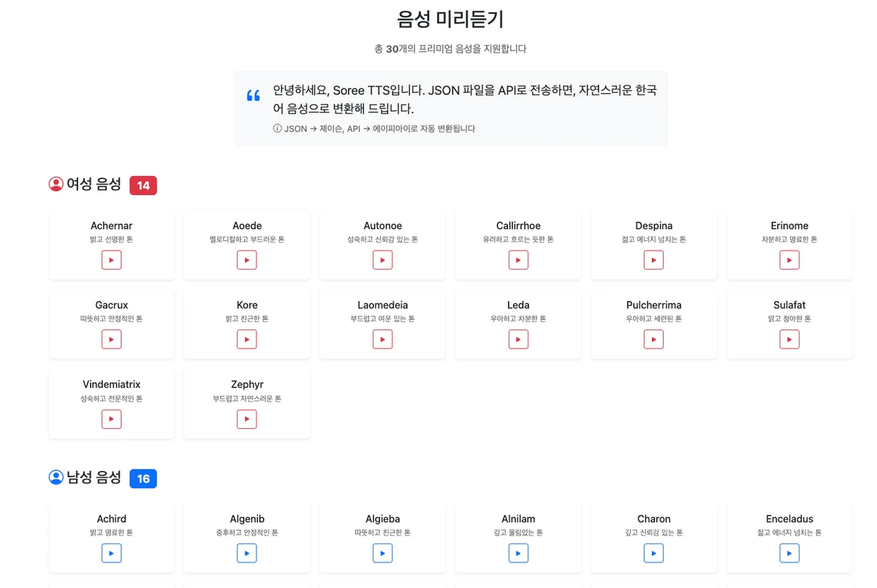Play the Charon voice preview
877x588 pixels.
click(653, 554)
